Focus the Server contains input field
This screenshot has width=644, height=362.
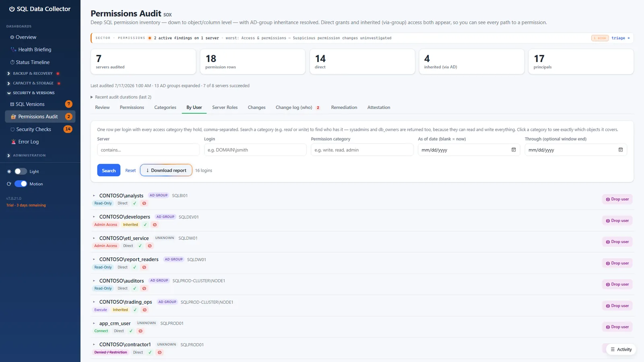[x=148, y=150]
